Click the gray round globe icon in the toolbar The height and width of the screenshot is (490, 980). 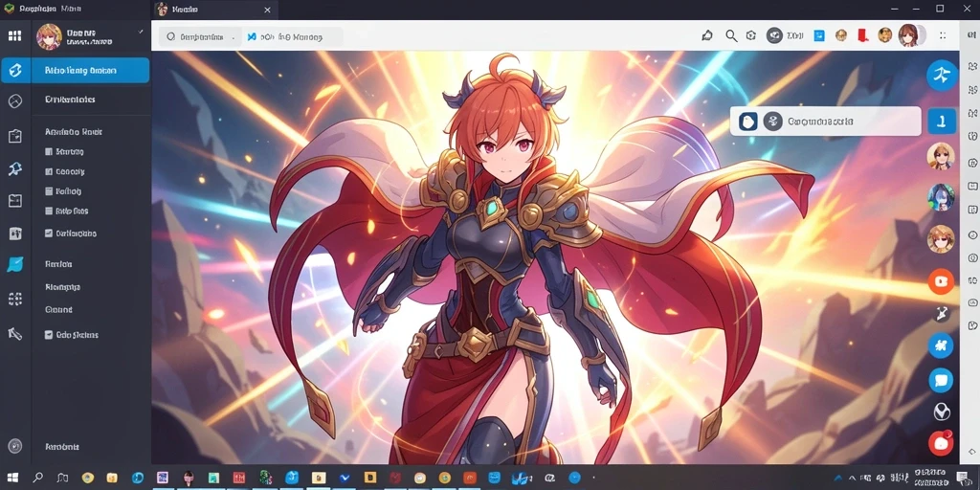pos(774,35)
